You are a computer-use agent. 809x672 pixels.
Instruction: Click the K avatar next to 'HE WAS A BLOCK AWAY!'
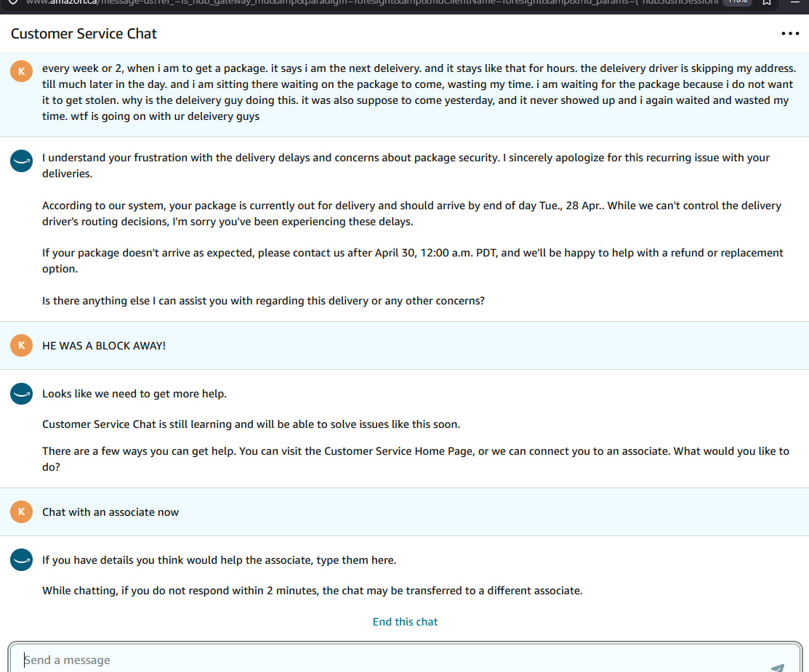pos(21,346)
